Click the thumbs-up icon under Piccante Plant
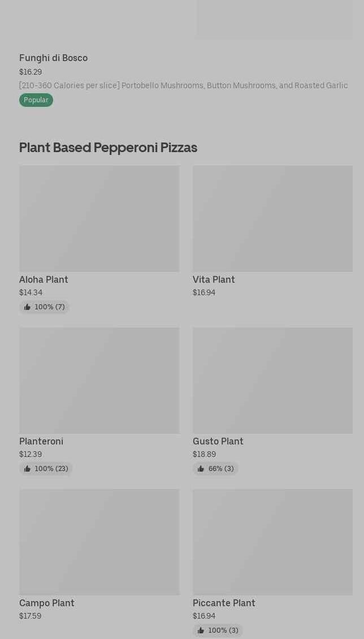This screenshot has height=639, width=364. pyautogui.click(x=201, y=631)
